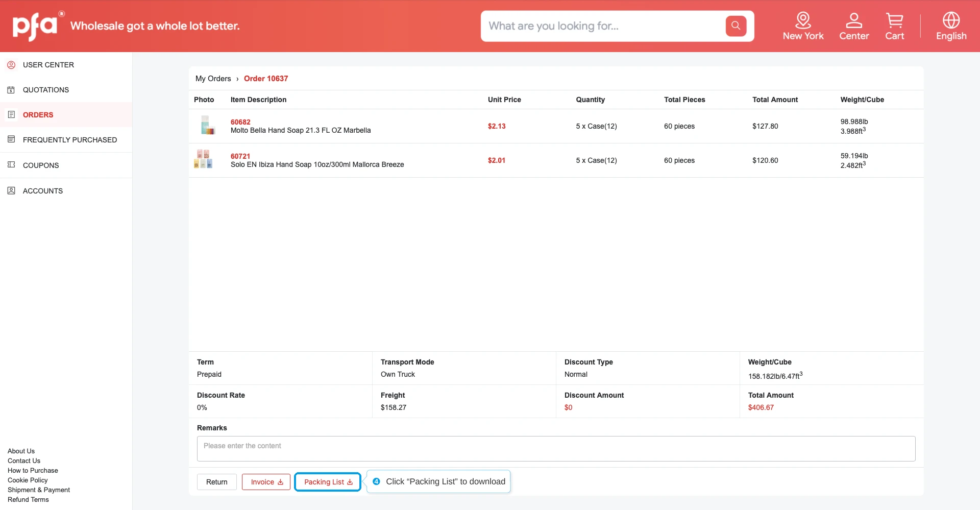Image resolution: width=980 pixels, height=510 pixels.
Task: Click the pfa logo
Action: (38, 26)
